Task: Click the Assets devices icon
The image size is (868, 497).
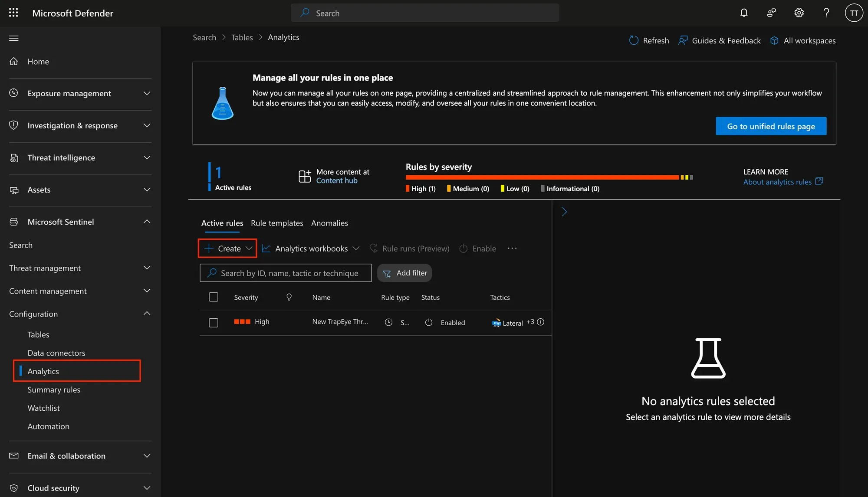Action: coord(14,190)
